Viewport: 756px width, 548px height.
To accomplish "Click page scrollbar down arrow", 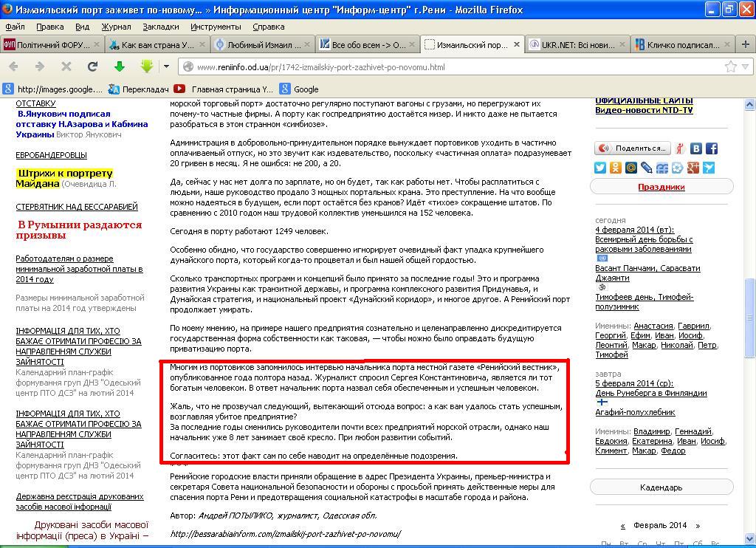I will click(x=749, y=538).
